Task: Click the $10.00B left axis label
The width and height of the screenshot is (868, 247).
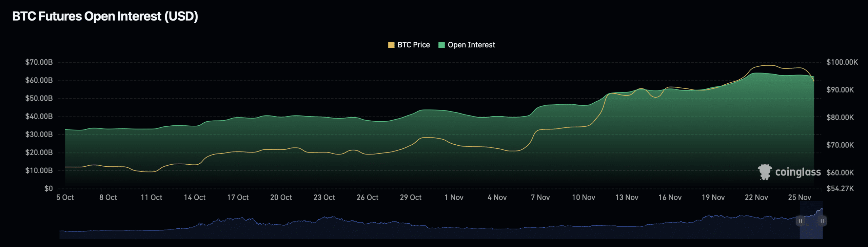Action: pyautogui.click(x=39, y=170)
